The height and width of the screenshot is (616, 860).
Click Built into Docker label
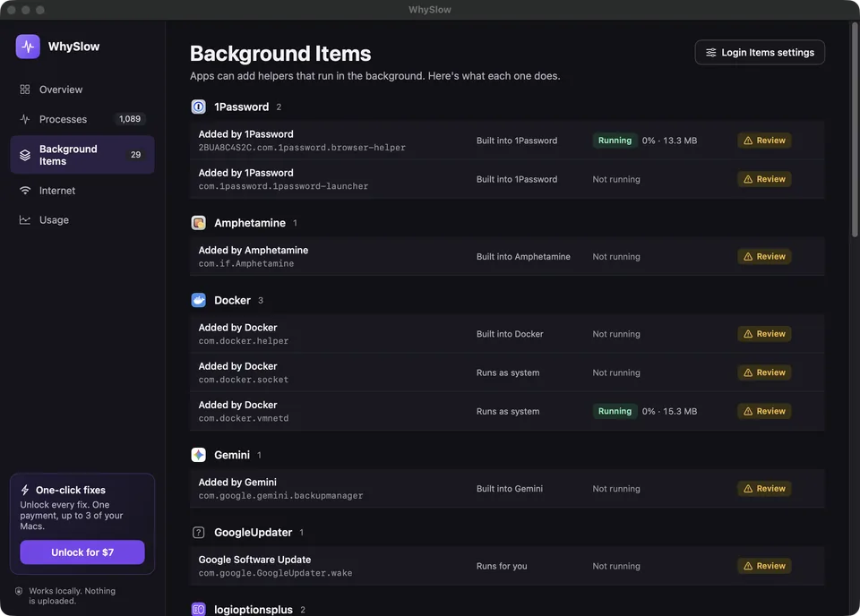[510, 334]
